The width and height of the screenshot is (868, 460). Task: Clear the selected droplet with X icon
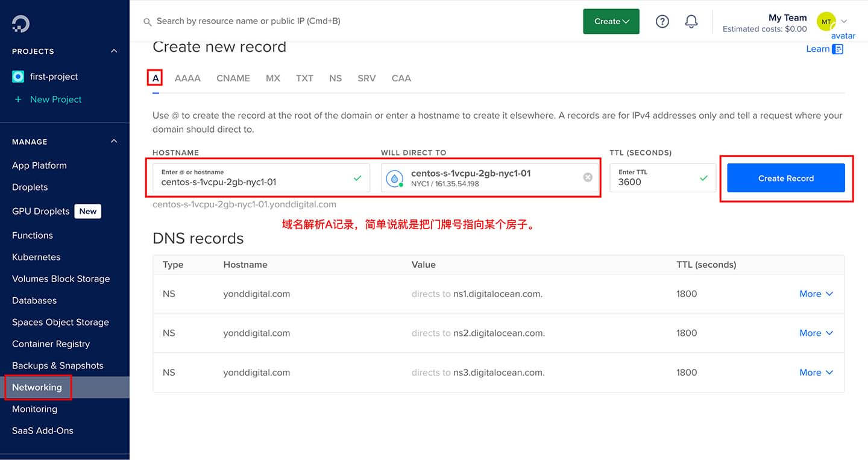click(x=588, y=177)
